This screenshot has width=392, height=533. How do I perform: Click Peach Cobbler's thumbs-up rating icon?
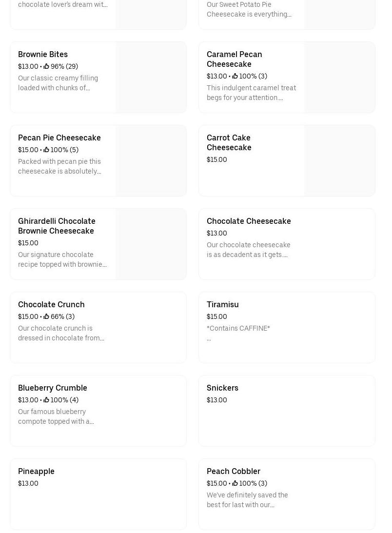235,483
